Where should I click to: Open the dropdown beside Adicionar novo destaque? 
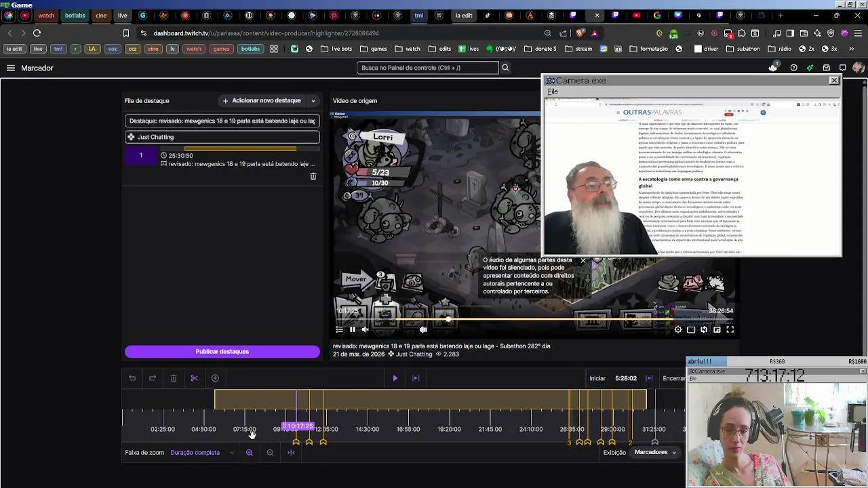pyautogui.click(x=313, y=101)
